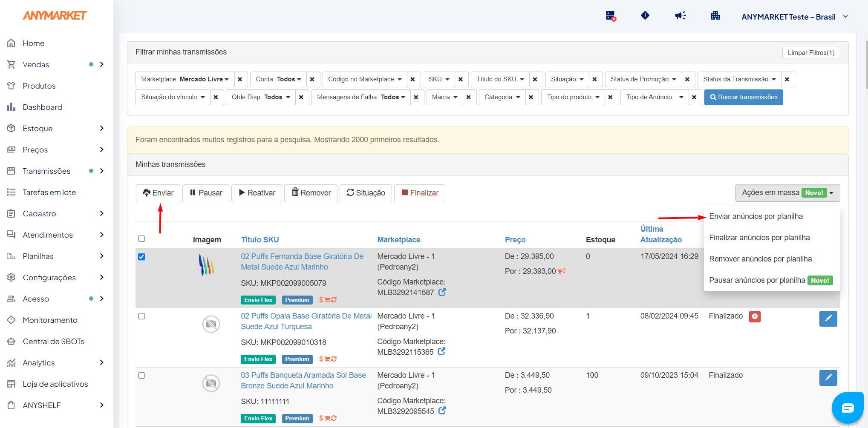Open the diamond alert icon in header
Viewport: 868px width, 428px height.
tap(645, 16)
